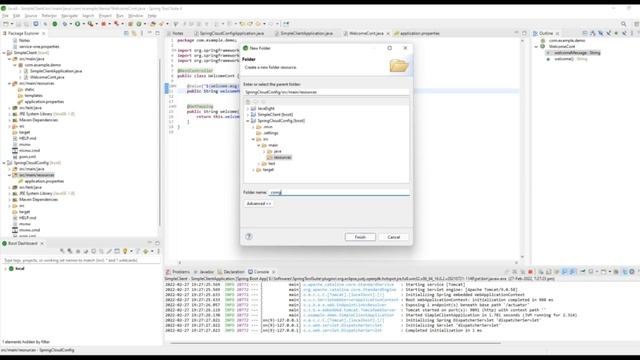The height and width of the screenshot is (360, 640).
Task: Open the Edit menu
Action: pos(16,16)
